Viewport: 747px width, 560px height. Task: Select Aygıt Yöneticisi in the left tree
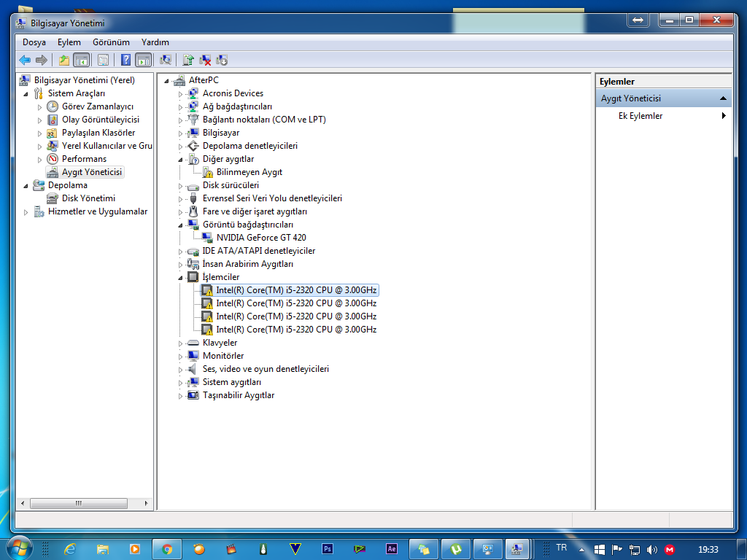point(92,172)
